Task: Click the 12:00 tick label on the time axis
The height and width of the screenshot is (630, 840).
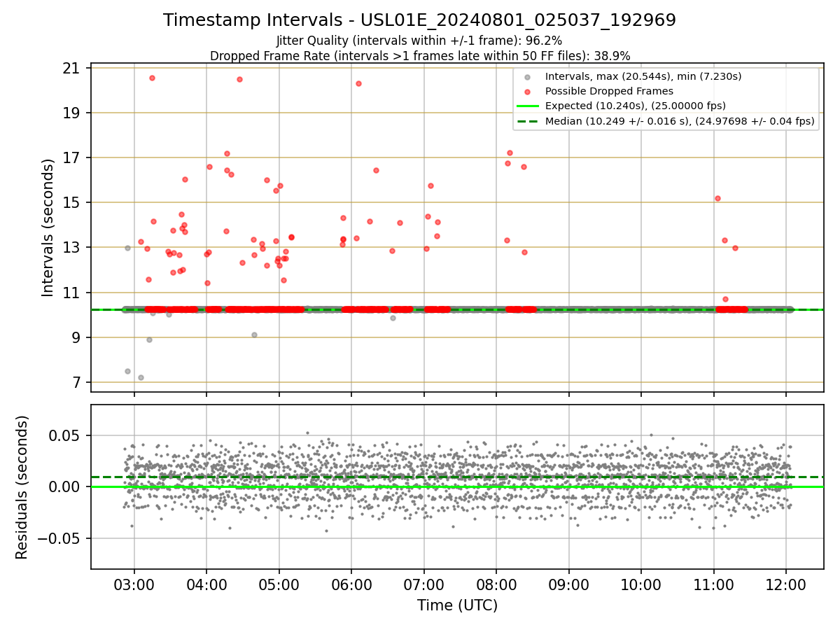Action: pyautogui.click(x=786, y=584)
